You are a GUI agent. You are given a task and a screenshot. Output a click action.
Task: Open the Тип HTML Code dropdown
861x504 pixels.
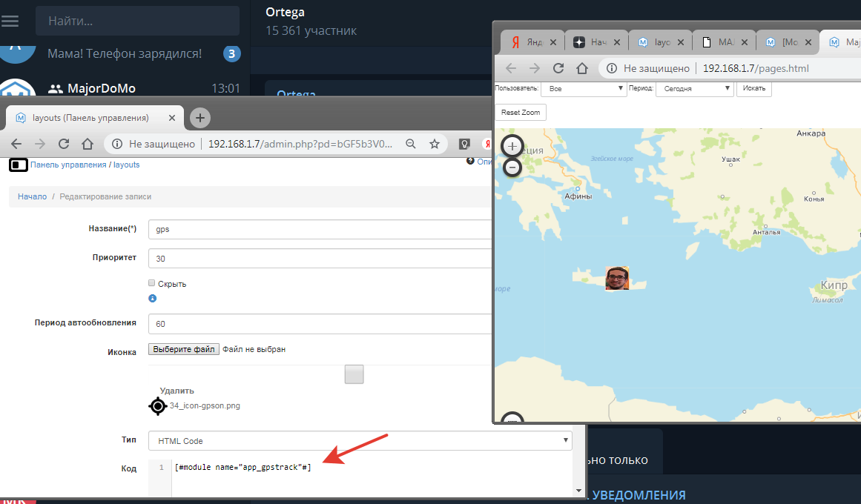360,441
